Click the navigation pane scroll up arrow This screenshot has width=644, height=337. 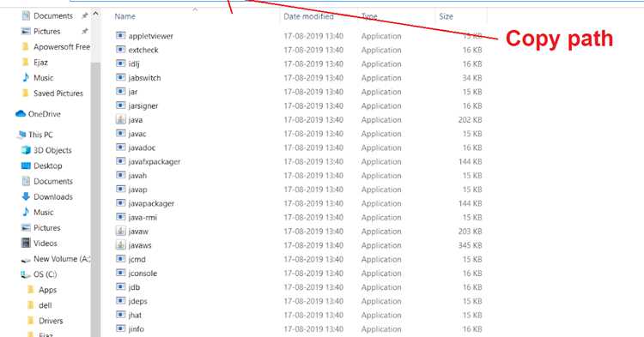95,15
